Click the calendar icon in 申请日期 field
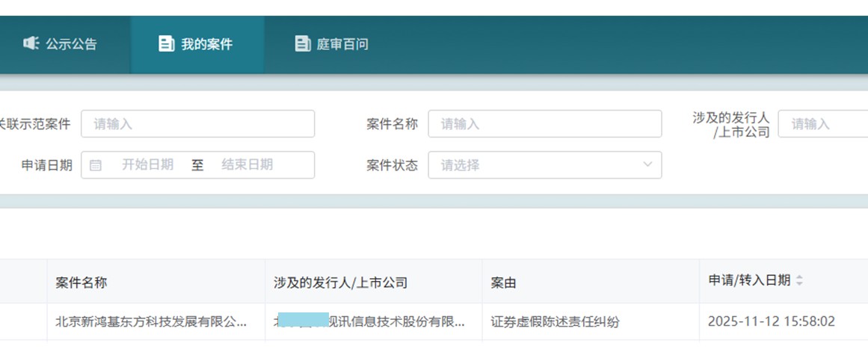The width and height of the screenshot is (868, 355). 95,164
